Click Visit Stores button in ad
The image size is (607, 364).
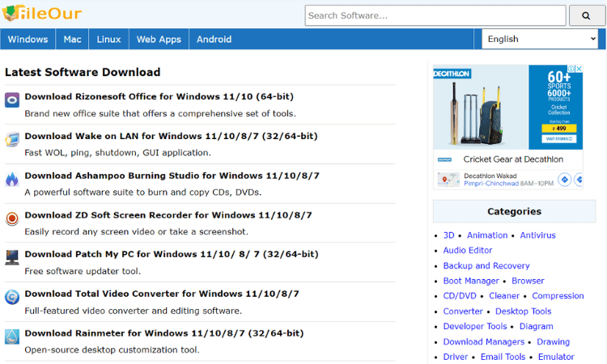(x=559, y=138)
